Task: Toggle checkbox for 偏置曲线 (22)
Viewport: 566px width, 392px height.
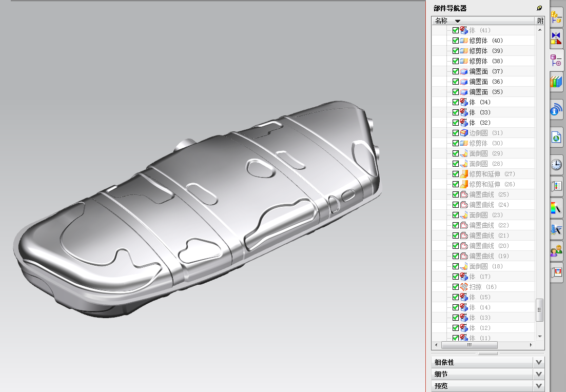Action: [x=456, y=225]
